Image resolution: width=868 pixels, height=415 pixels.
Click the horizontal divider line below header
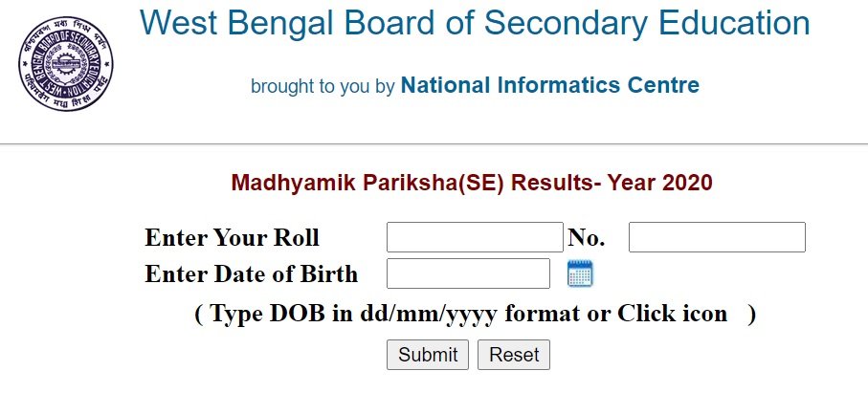pos(434,144)
